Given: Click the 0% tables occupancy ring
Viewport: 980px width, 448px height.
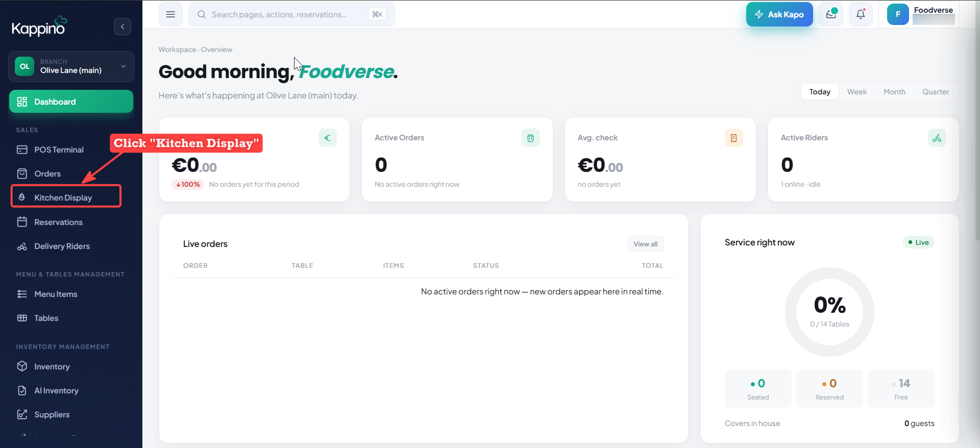Looking at the screenshot, I should pyautogui.click(x=829, y=312).
